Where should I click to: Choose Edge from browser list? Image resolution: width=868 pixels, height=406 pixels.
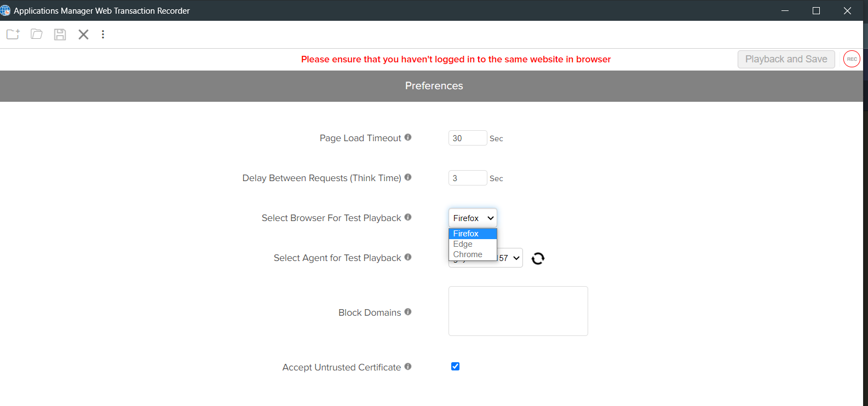(x=473, y=244)
